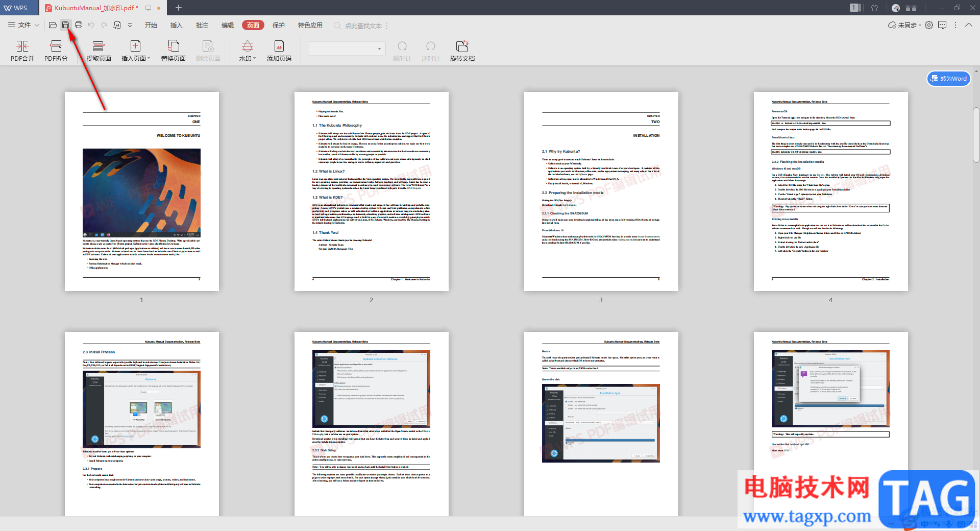The width and height of the screenshot is (980, 531).
Task: Click the presentation screen icon beside file tab
Action: [148, 8]
